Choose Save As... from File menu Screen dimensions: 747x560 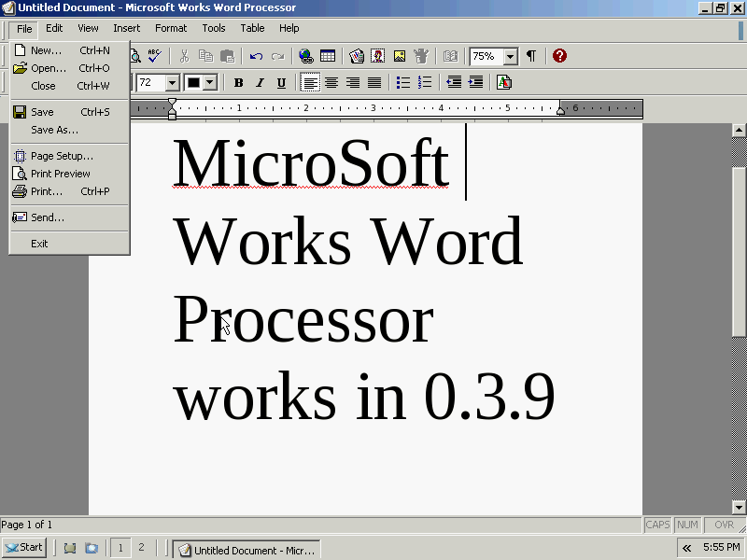click(x=69, y=130)
